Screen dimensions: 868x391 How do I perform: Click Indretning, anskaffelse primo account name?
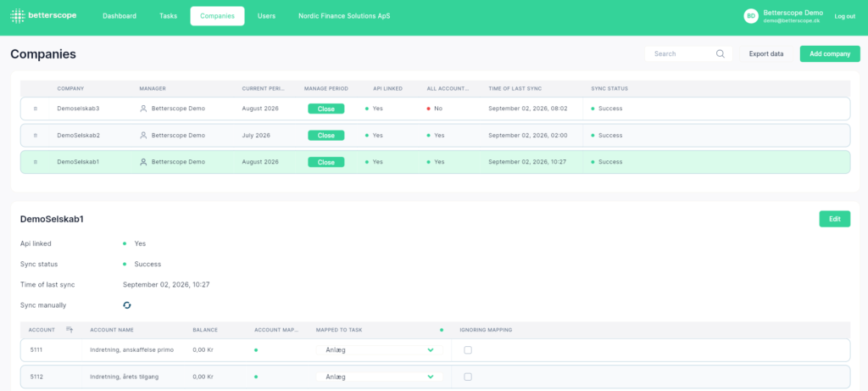(131, 350)
